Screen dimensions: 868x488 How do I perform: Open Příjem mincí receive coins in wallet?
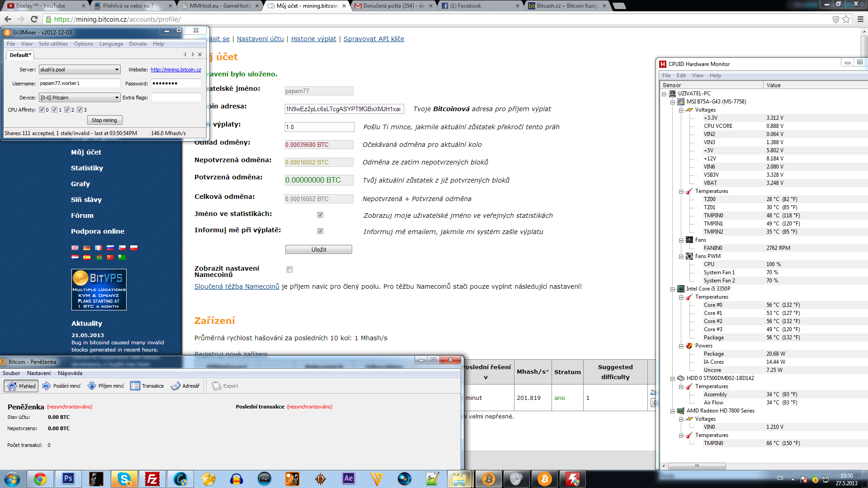tap(106, 386)
